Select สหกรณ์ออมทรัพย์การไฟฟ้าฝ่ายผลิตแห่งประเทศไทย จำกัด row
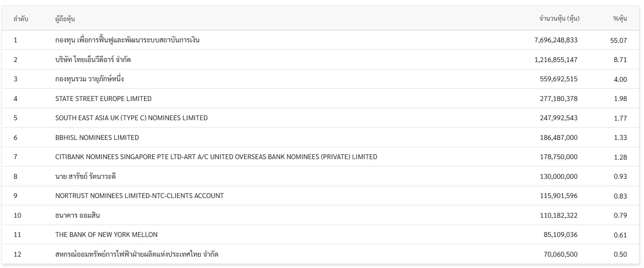 click(x=137, y=254)
